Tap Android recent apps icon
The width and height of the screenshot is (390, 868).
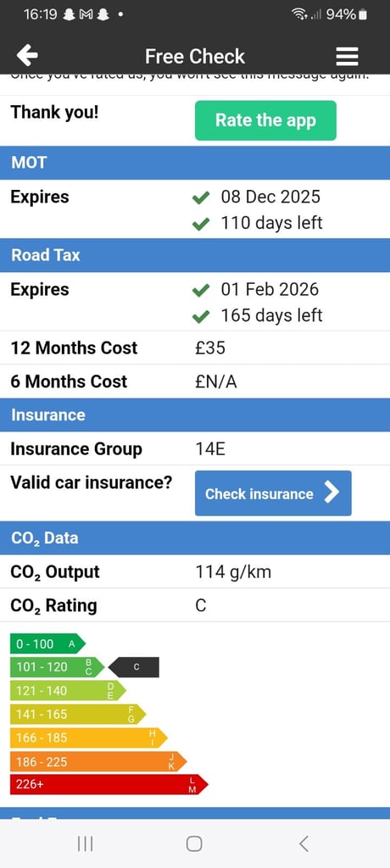[85, 843]
